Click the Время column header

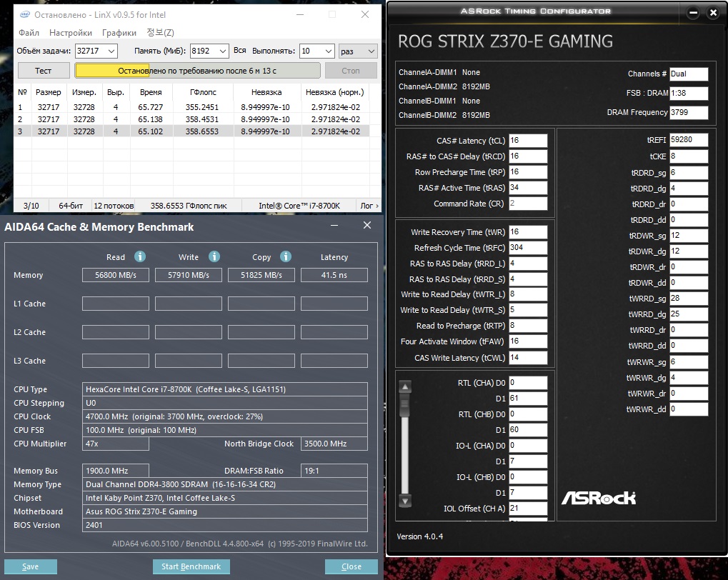click(x=151, y=92)
